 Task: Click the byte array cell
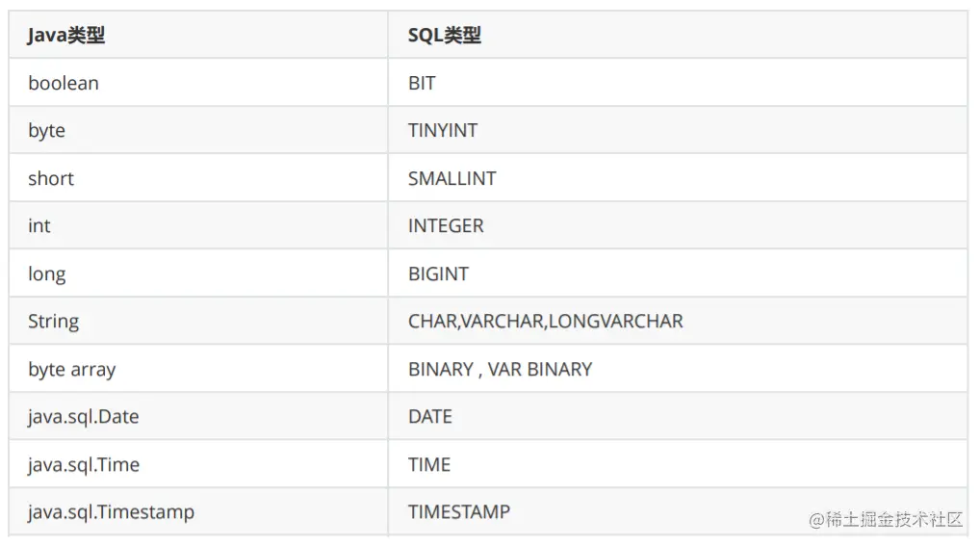(72, 369)
